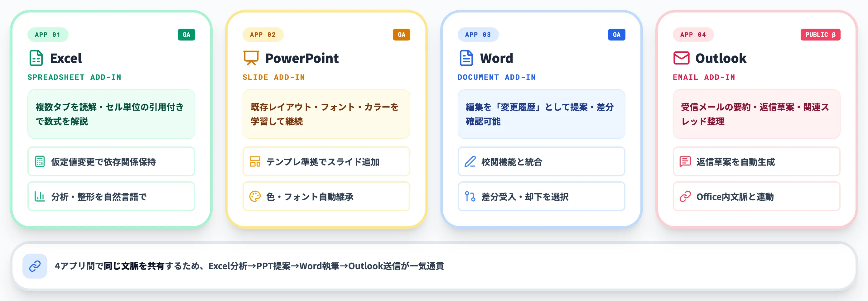
Task: Click the Outlook heading text
Action: click(721, 58)
